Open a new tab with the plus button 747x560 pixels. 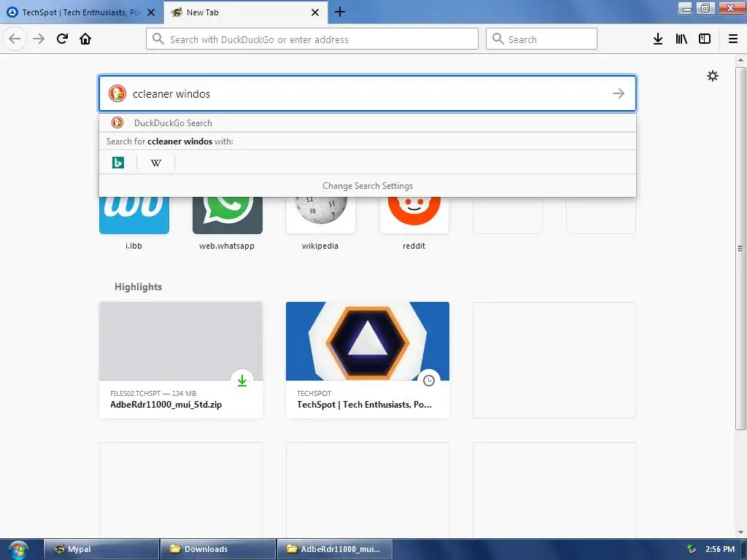(340, 12)
